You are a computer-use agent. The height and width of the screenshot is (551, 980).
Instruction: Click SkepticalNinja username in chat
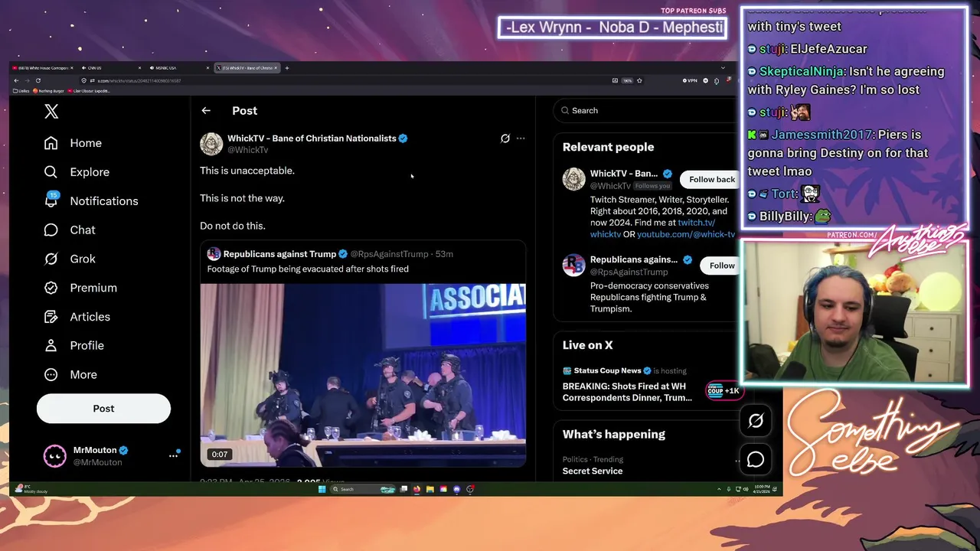802,71
